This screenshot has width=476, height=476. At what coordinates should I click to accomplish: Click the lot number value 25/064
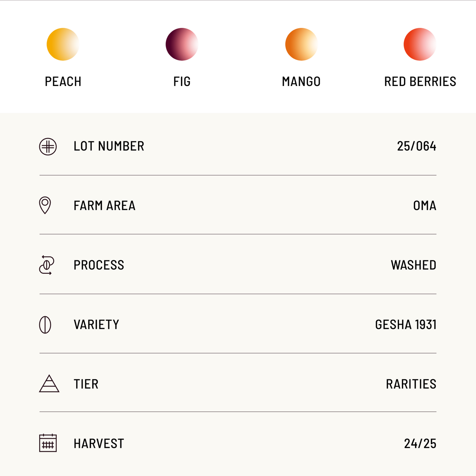tap(417, 146)
